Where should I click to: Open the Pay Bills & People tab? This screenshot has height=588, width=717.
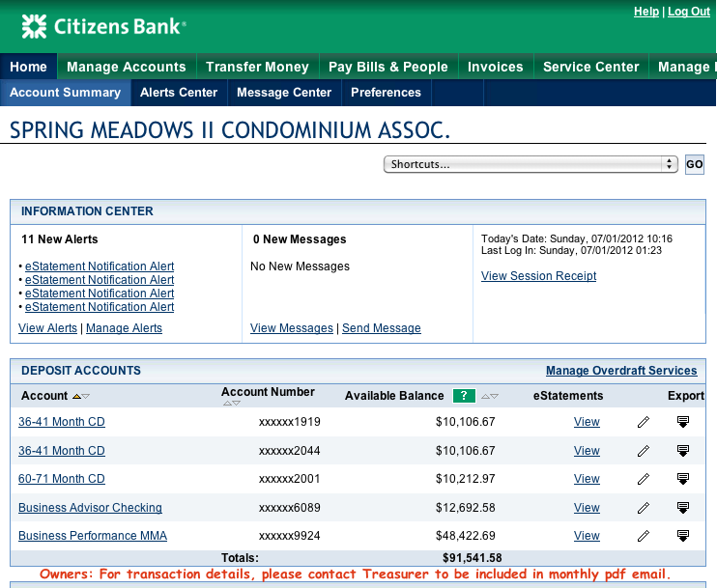tap(388, 67)
